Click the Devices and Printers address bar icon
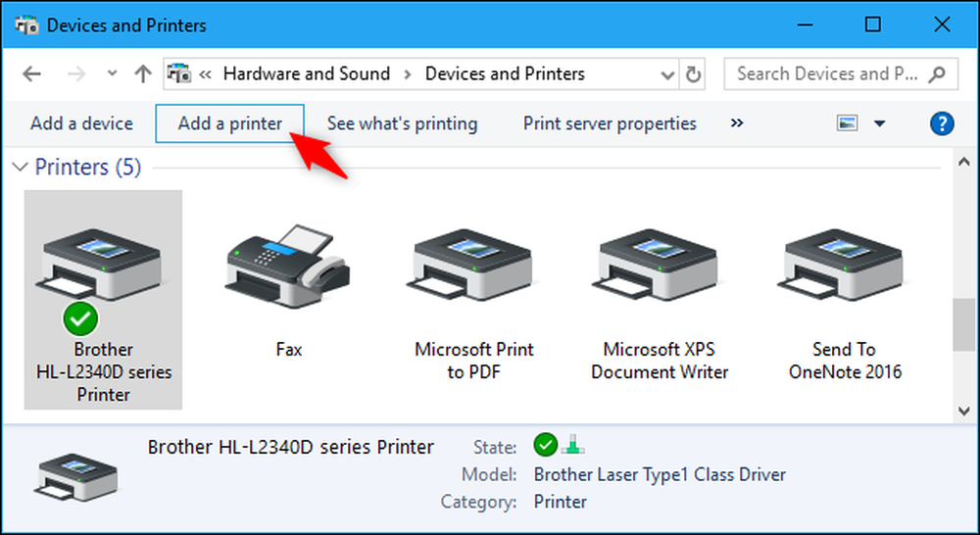This screenshot has height=535, width=980. pos(180,73)
